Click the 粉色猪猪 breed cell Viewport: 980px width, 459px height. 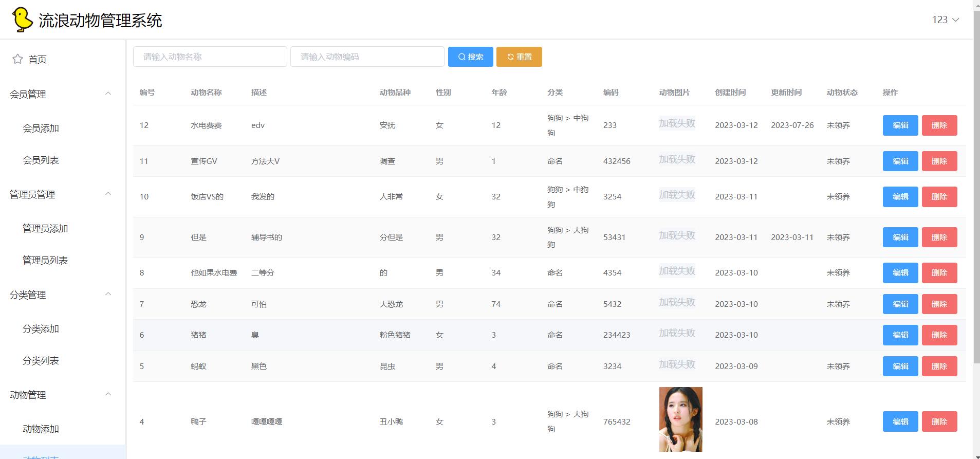pyautogui.click(x=395, y=335)
